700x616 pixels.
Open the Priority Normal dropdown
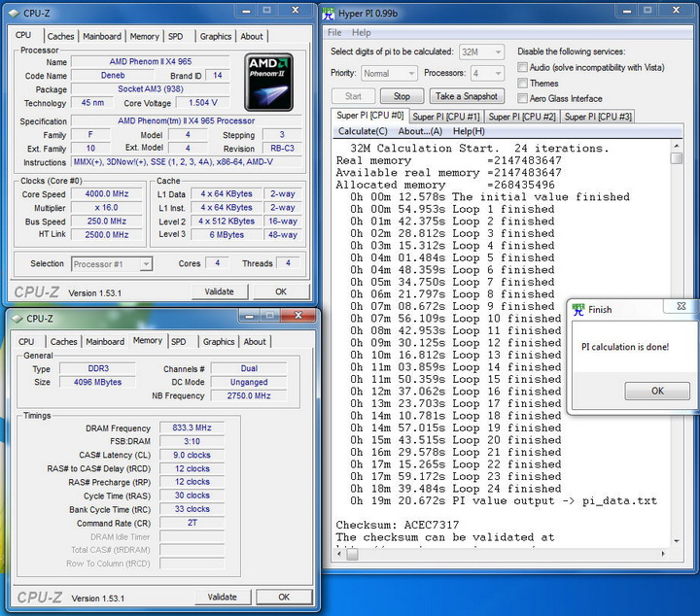click(389, 73)
